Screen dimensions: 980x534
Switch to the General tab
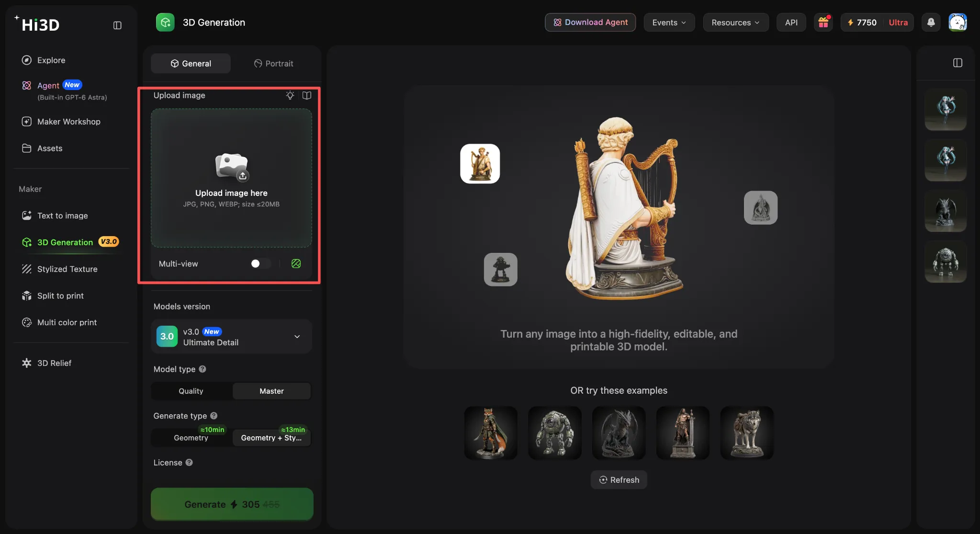(191, 64)
